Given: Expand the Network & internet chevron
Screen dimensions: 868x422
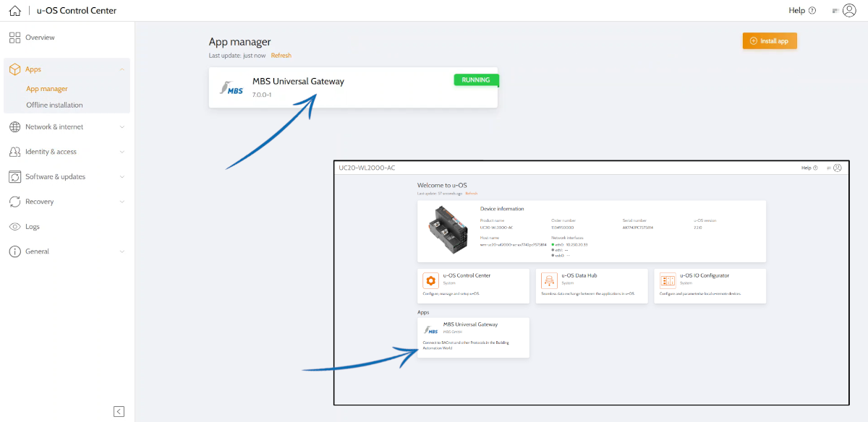Looking at the screenshot, I should pyautogui.click(x=122, y=127).
